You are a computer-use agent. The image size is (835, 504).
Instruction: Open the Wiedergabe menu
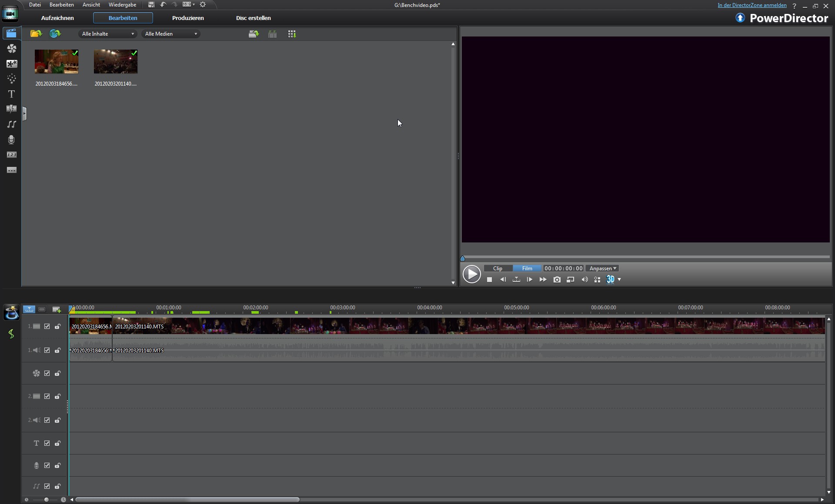tap(122, 5)
